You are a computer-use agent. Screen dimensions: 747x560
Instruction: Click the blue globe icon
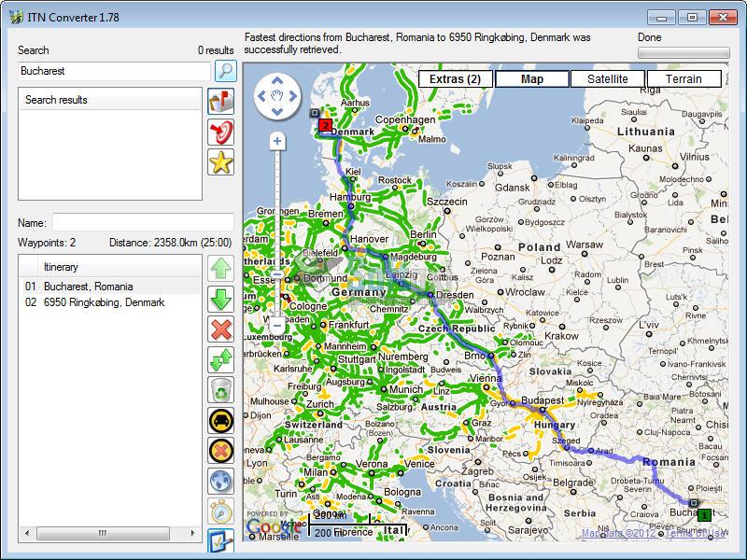[x=221, y=481]
